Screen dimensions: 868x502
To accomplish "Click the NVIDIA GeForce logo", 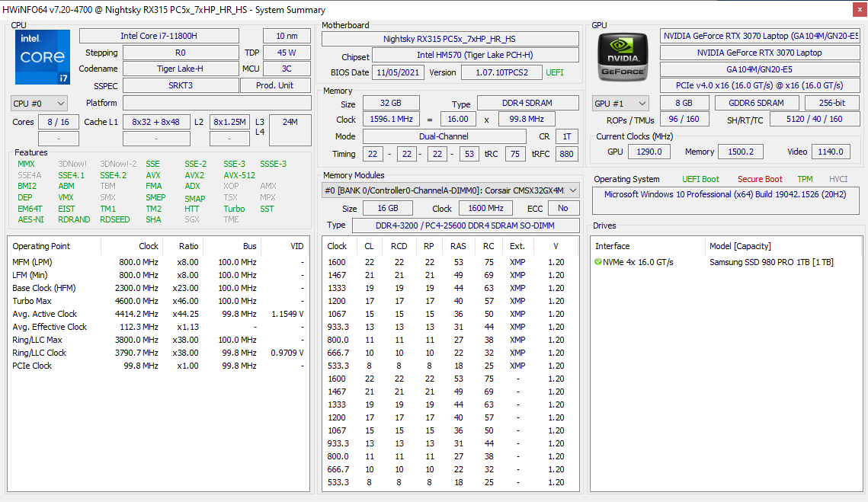I will click(622, 58).
